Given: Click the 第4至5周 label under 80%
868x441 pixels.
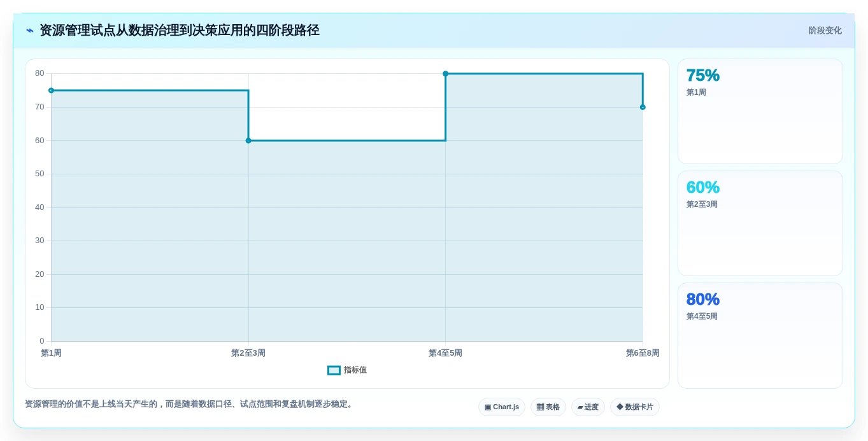Looking at the screenshot, I should click(x=702, y=317).
